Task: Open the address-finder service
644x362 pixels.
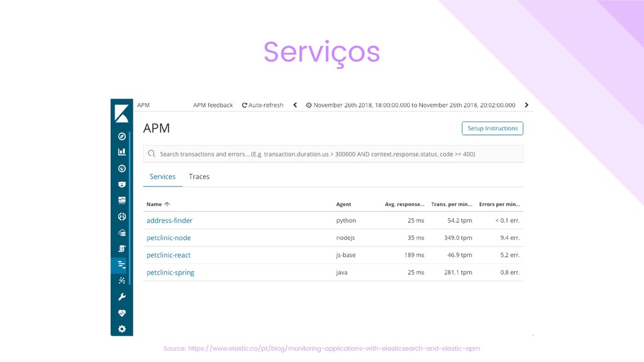Action: 169,221
